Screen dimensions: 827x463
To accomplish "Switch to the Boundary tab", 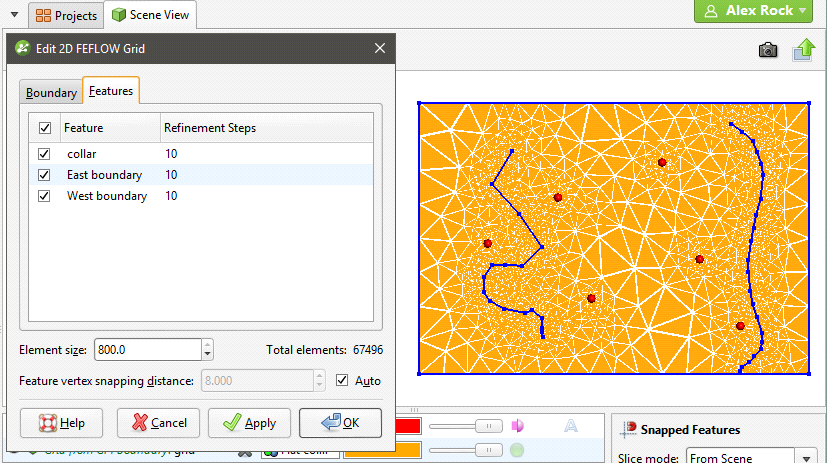I will coord(51,93).
